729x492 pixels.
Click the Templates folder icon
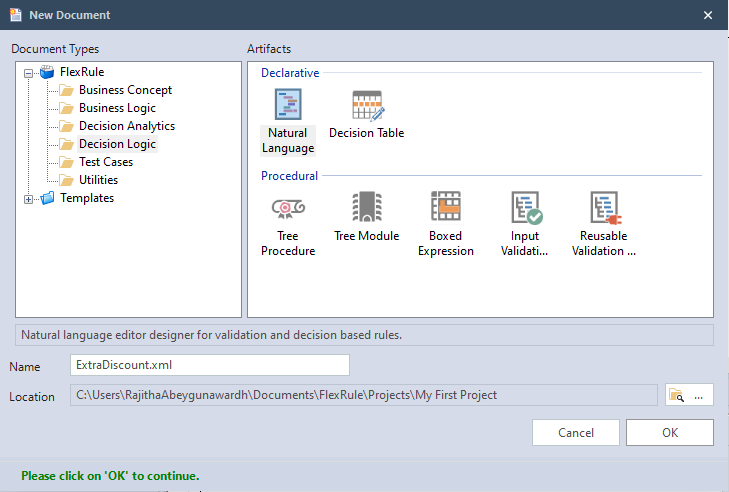point(47,198)
